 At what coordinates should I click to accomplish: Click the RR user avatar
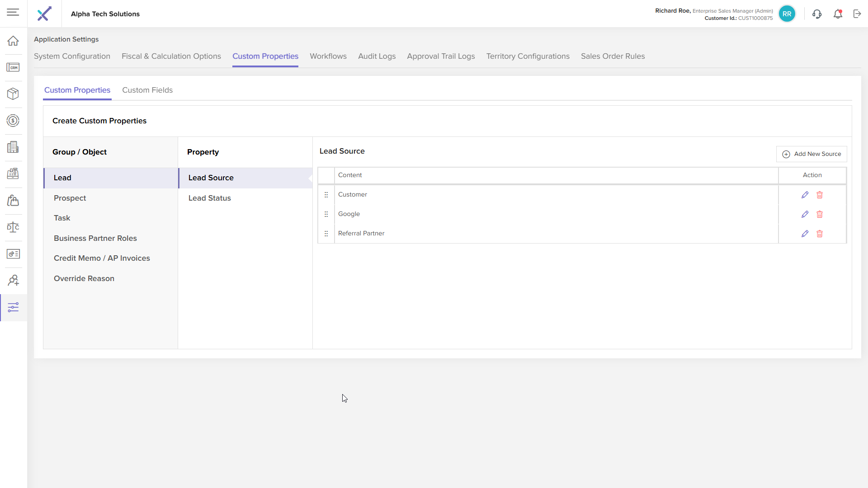point(787,14)
